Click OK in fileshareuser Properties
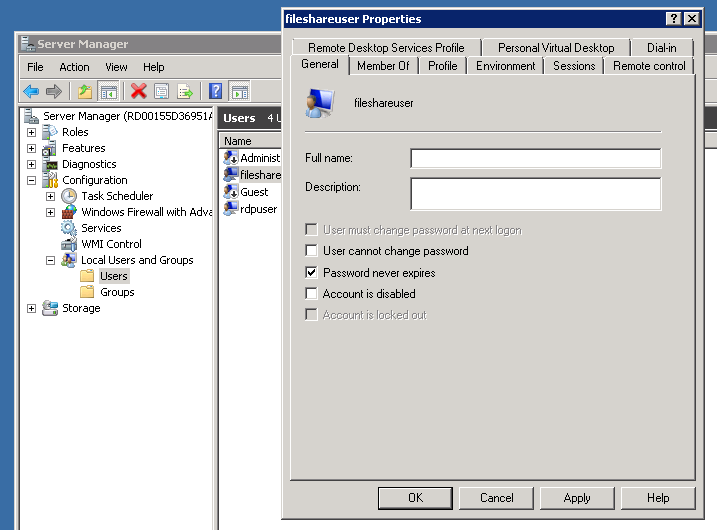This screenshot has height=530, width=717. pyautogui.click(x=415, y=498)
